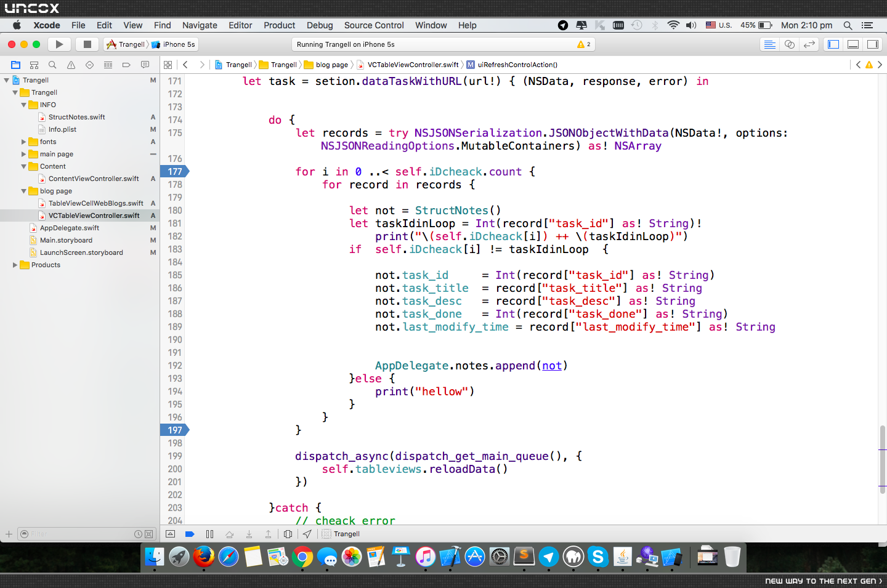887x588 pixels.
Task: Hide the debug area from debug bar
Action: (171, 534)
